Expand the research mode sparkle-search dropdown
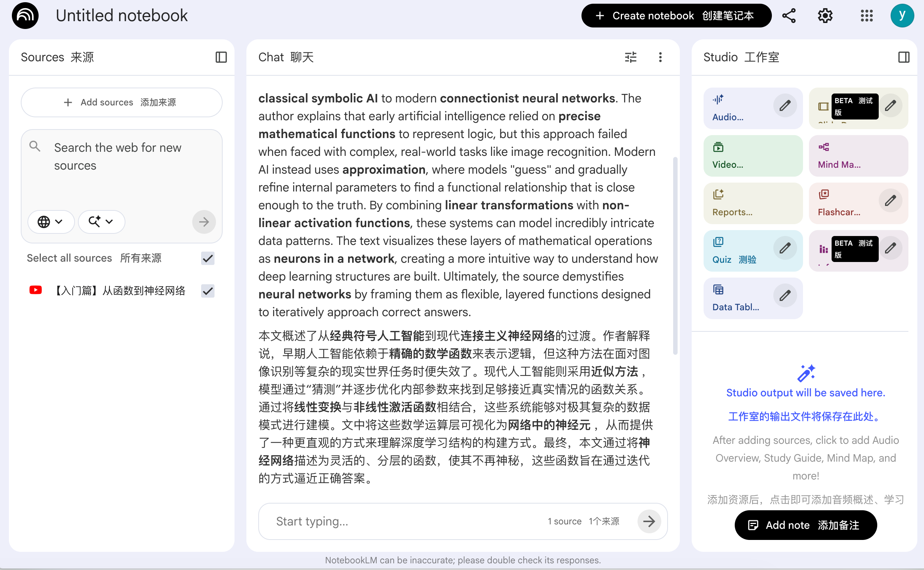The image size is (924, 570). [x=101, y=222]
